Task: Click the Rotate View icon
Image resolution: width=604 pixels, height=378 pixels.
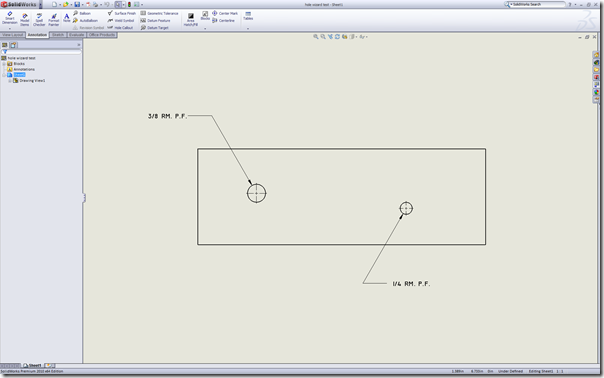Action: [x=337, y=37]
